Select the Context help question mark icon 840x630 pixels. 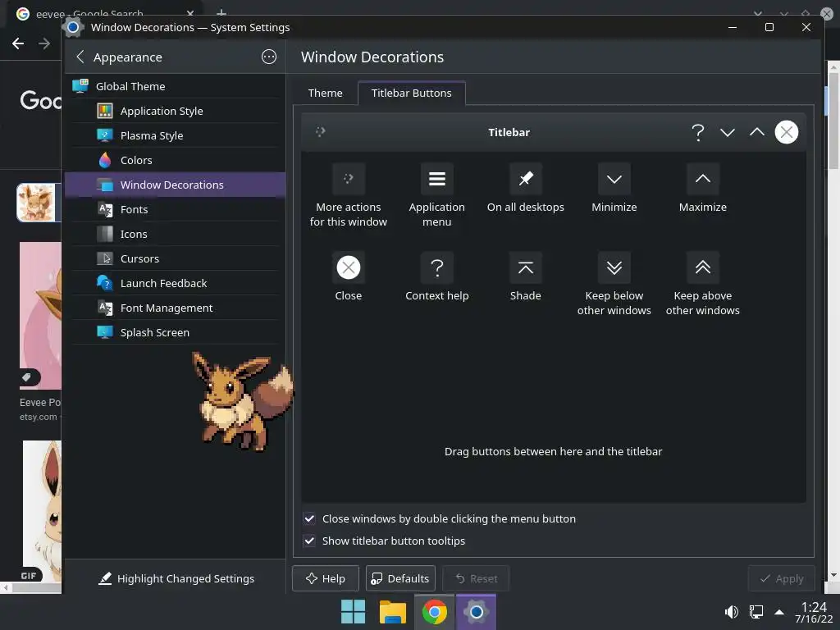436,267
